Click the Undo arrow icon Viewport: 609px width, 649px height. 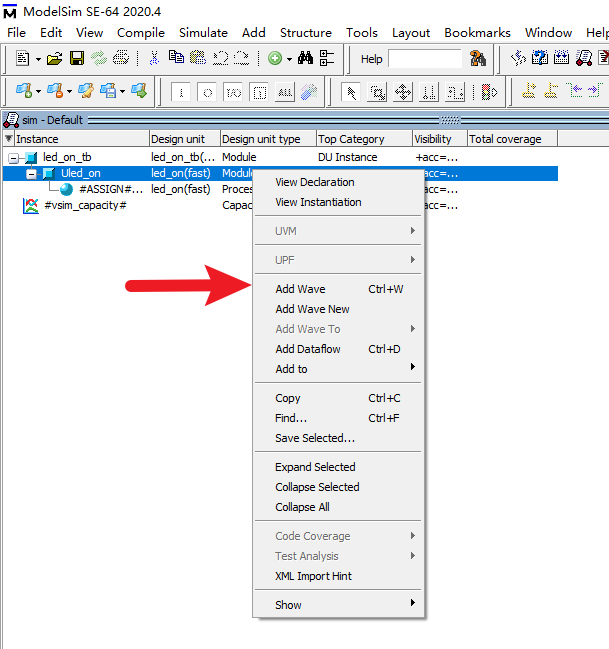tap(220, 58)
